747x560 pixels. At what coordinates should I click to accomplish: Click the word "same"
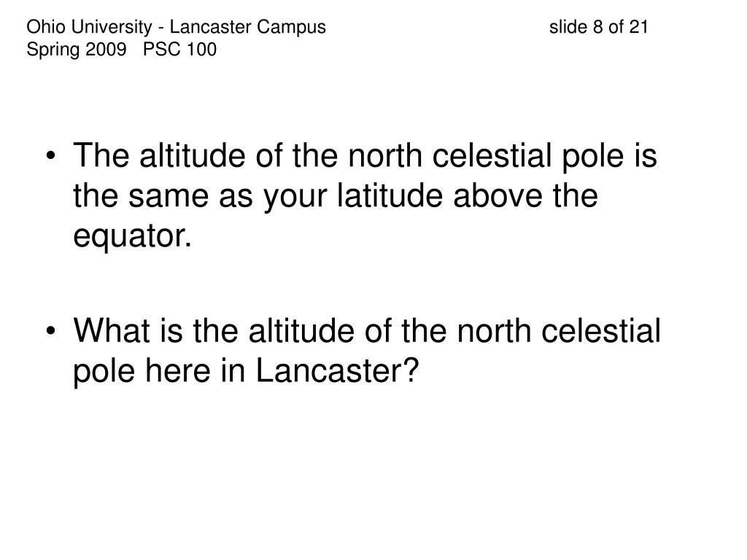169,196
